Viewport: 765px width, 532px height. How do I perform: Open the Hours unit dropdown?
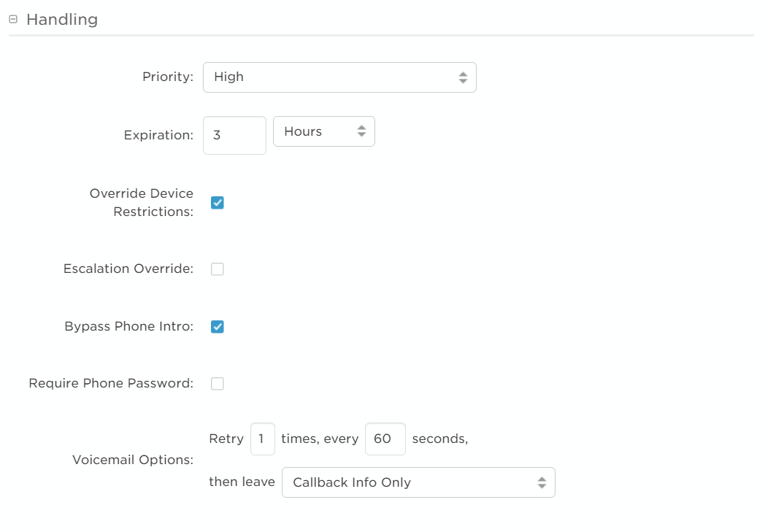(323, 132)
